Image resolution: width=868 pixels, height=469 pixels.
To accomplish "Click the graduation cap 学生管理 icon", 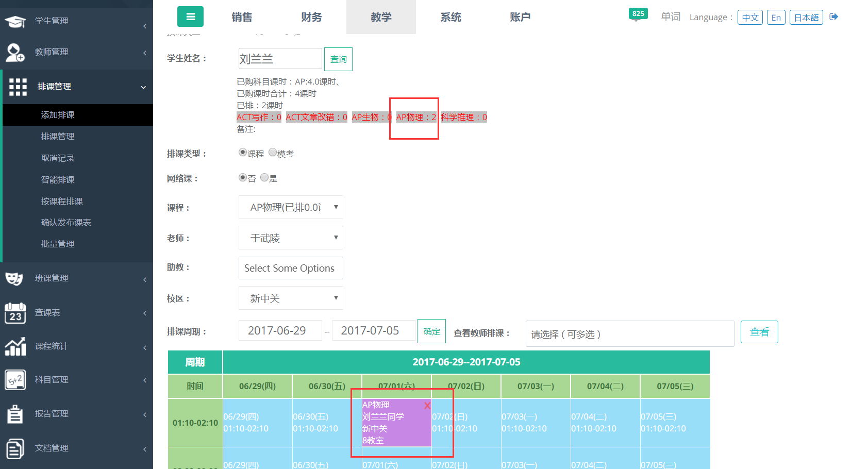I will 15,22.
